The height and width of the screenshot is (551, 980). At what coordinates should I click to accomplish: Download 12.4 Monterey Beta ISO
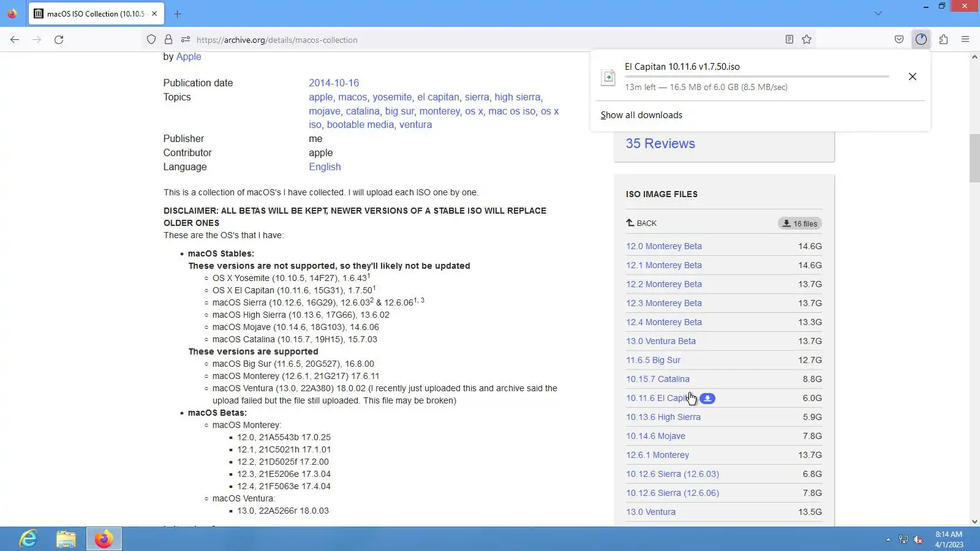pos(664,322)
